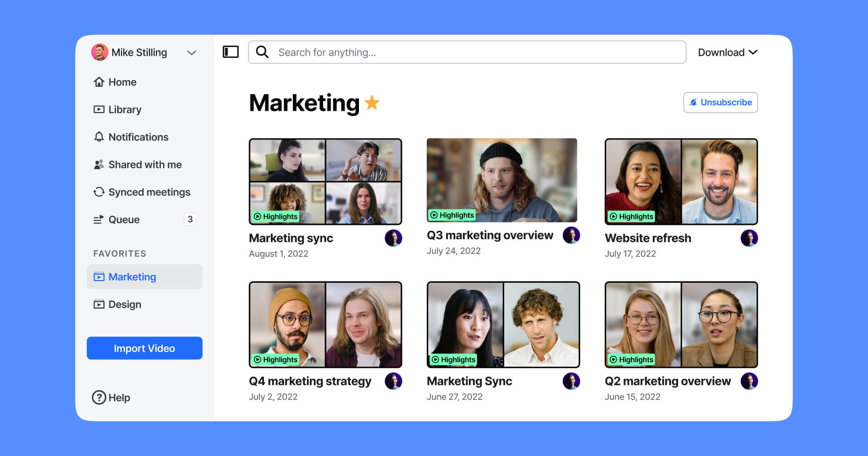Click the Import Video button

coord(145,348)
